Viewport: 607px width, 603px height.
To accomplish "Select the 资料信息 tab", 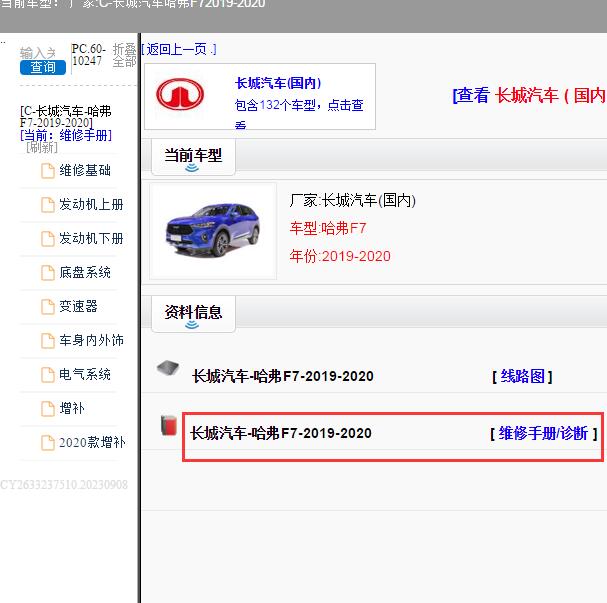I will (x=193, y=314).
